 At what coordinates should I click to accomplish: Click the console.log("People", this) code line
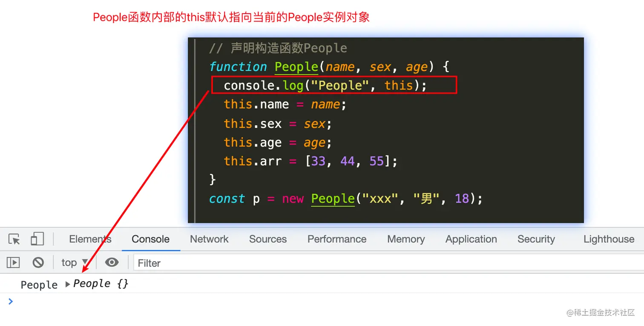point(325,85)
